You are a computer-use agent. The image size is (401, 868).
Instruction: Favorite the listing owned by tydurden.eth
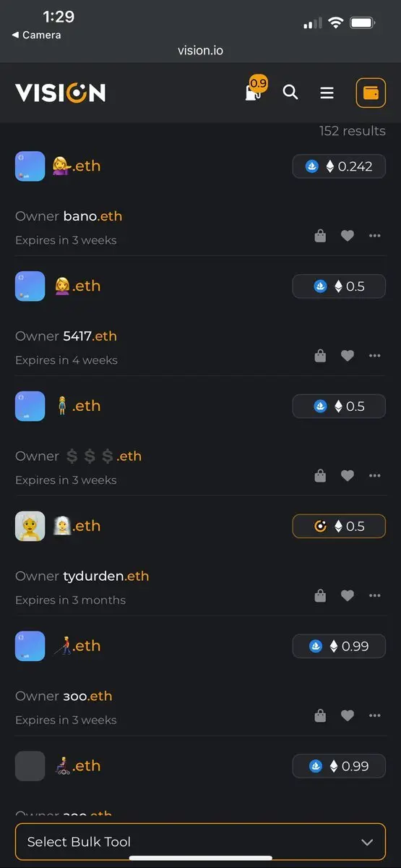click(x=348, y=596)
